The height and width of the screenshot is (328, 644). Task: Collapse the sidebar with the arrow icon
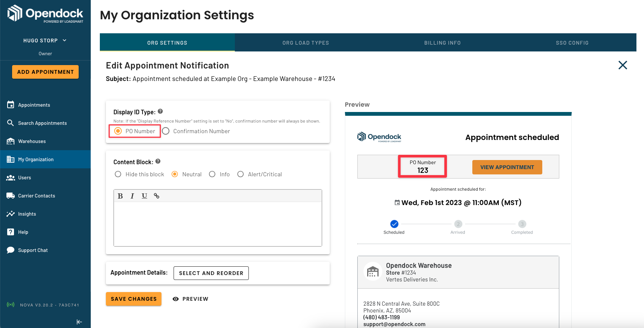click(79, 322)
